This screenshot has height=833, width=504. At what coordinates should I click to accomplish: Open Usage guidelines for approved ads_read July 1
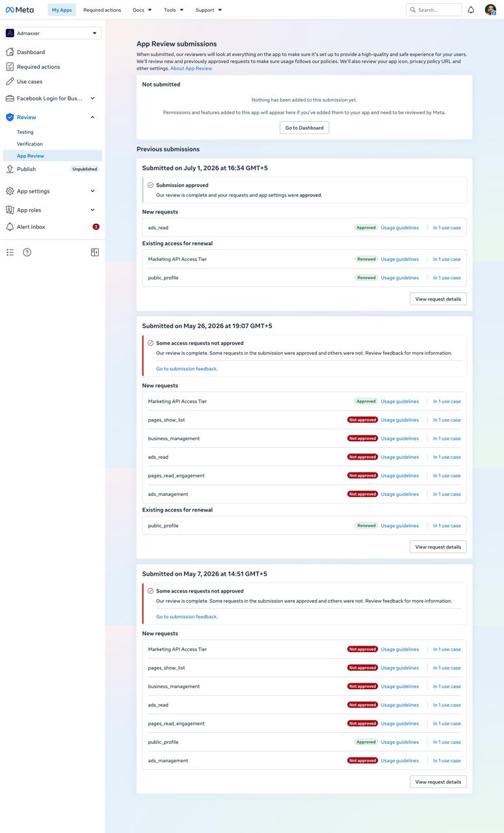click(x=400, y=228)
